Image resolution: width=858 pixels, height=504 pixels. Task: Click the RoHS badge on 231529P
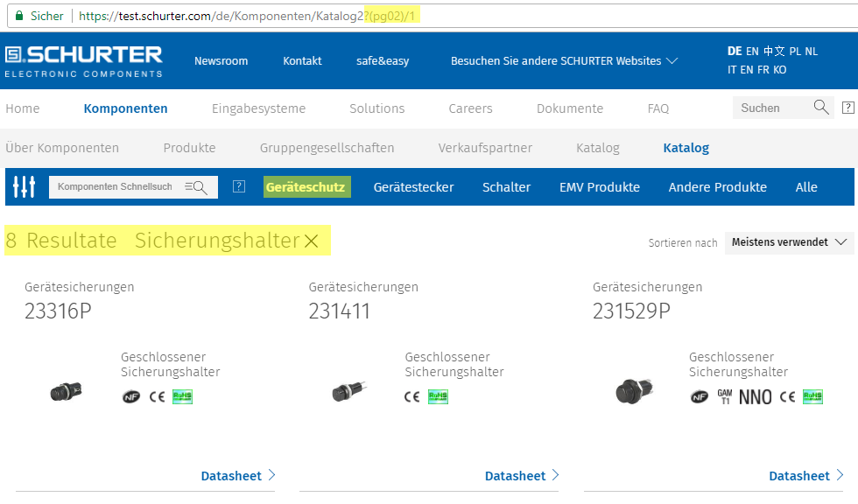[x=813, y=397]
